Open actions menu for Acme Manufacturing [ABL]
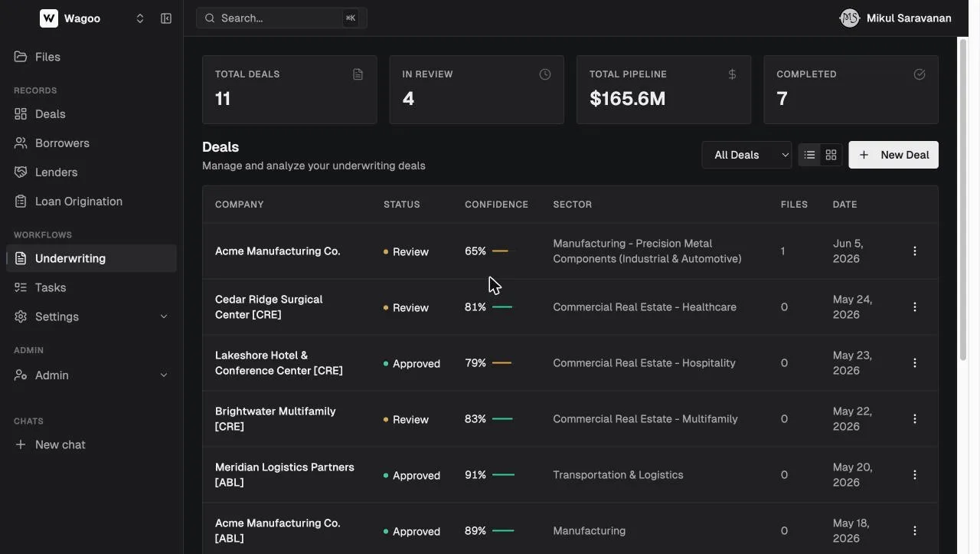The image size is (980, 554). tap(914, 531)
